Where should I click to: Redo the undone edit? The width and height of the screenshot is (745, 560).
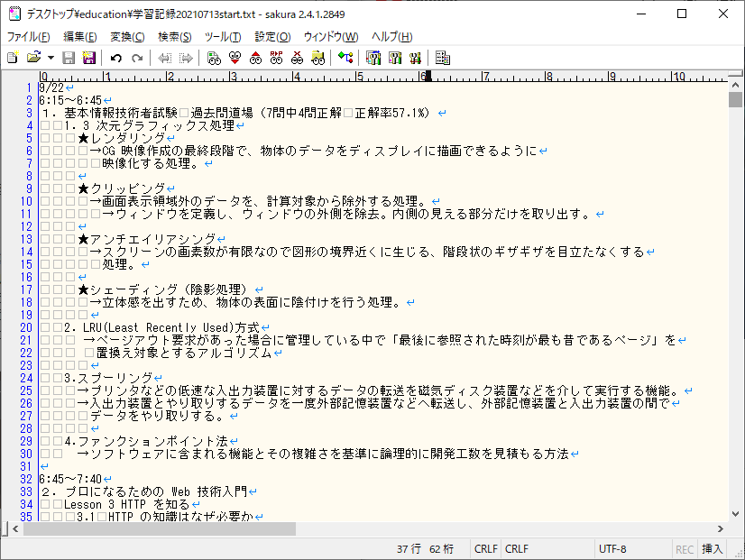click(x=136, y=57)
